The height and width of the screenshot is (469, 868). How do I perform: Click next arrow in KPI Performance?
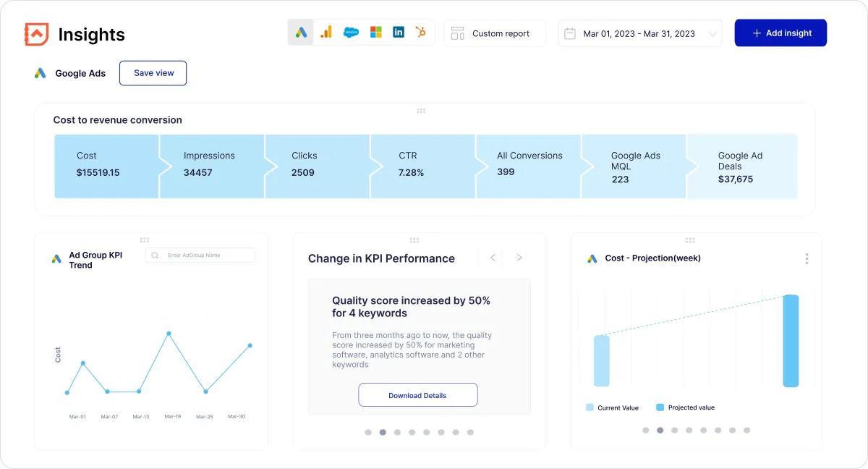[519, 258]
